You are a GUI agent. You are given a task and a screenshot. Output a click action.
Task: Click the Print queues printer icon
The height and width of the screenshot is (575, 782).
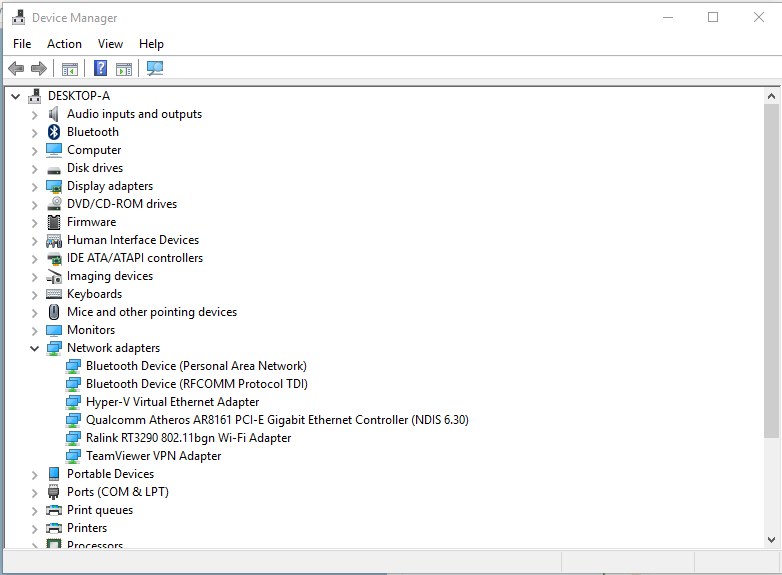click(x=54, y=510)
